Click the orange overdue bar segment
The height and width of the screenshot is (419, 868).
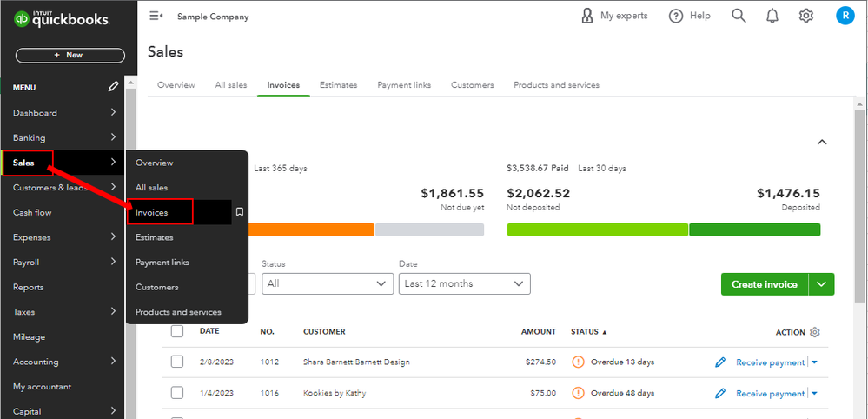click(x=311, y=229)
